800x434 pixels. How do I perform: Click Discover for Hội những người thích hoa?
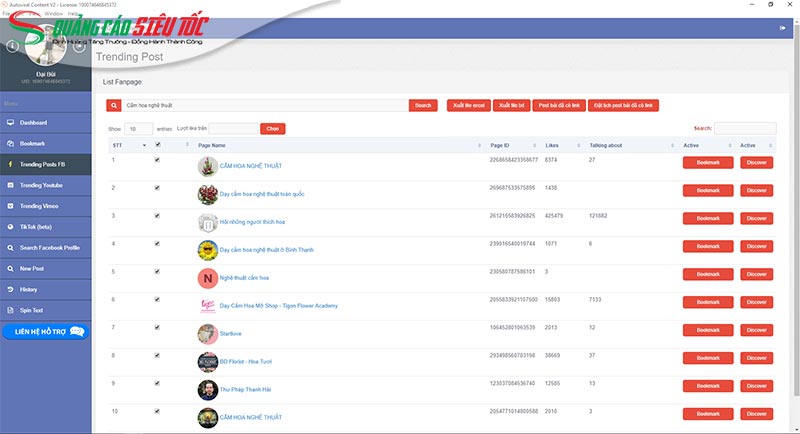[x=756, y=218]
